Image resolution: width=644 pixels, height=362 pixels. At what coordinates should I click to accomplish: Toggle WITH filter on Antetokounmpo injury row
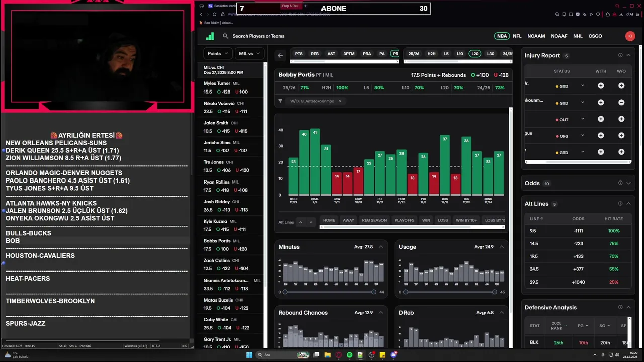point(601,103)
